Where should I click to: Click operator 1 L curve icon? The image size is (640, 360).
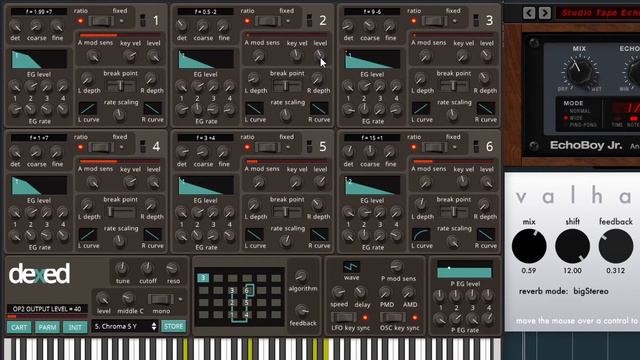pos(88,109)
